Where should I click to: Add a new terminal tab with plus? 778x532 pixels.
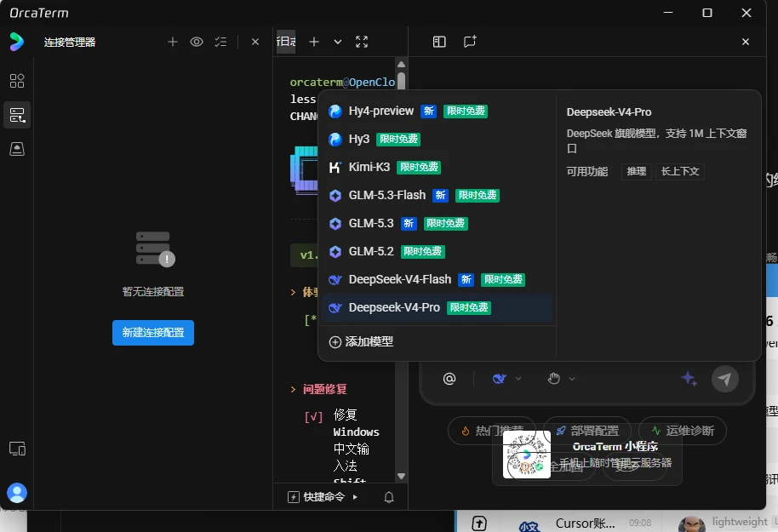pos(314,42)
